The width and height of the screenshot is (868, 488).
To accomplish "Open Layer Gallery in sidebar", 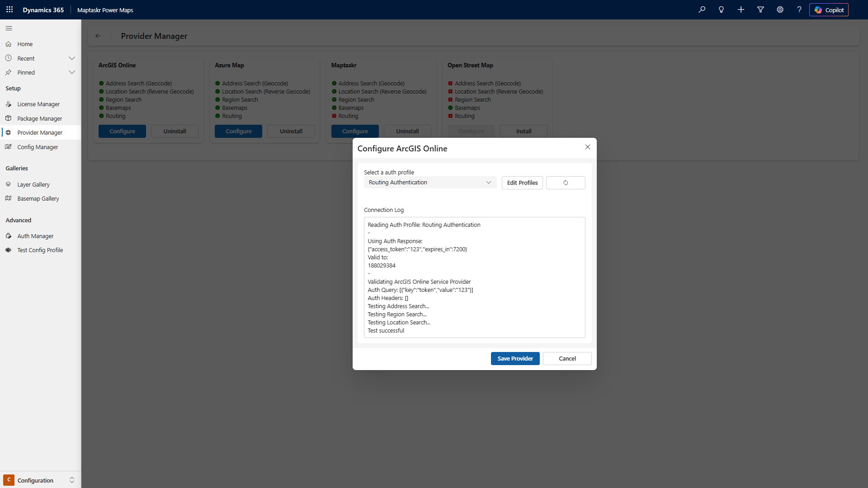I will point(33,184).
